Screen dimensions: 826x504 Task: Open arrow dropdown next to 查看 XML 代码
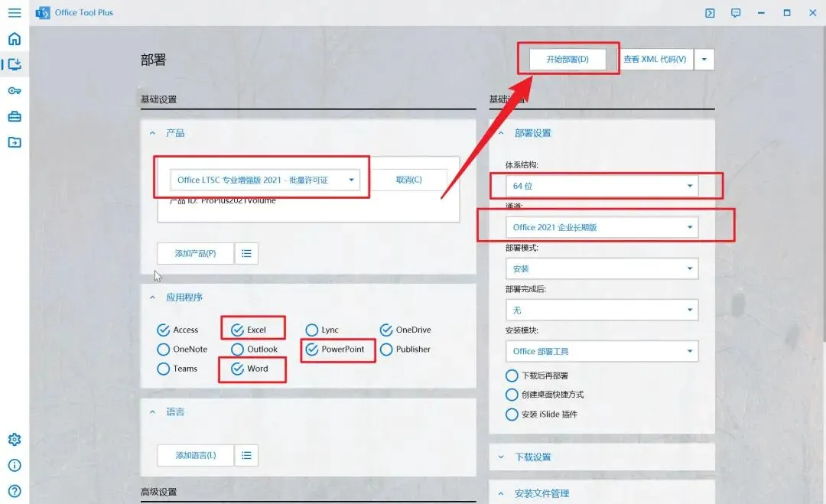pos(704,60)
